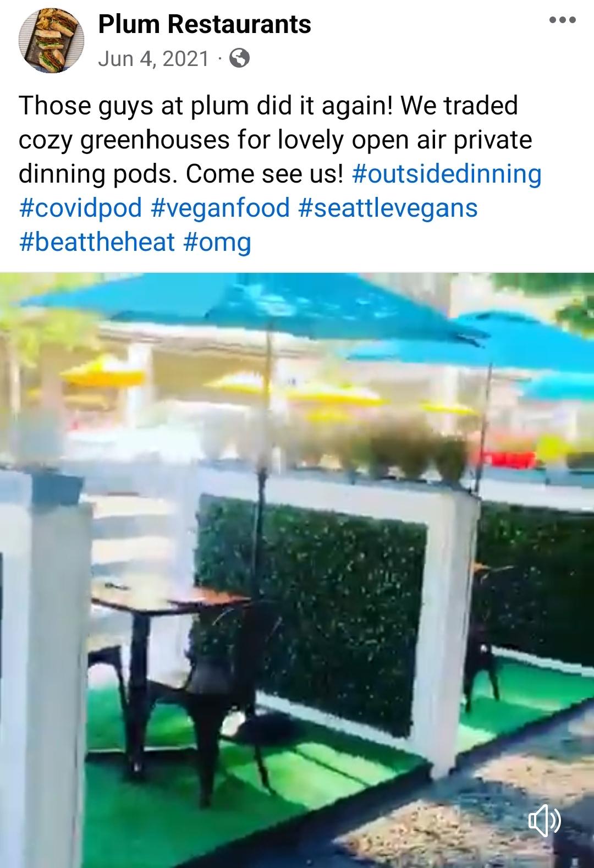Open the #veganfood hashtag
The width and height of the screenshot is (594, 868).
coord(220,207)
